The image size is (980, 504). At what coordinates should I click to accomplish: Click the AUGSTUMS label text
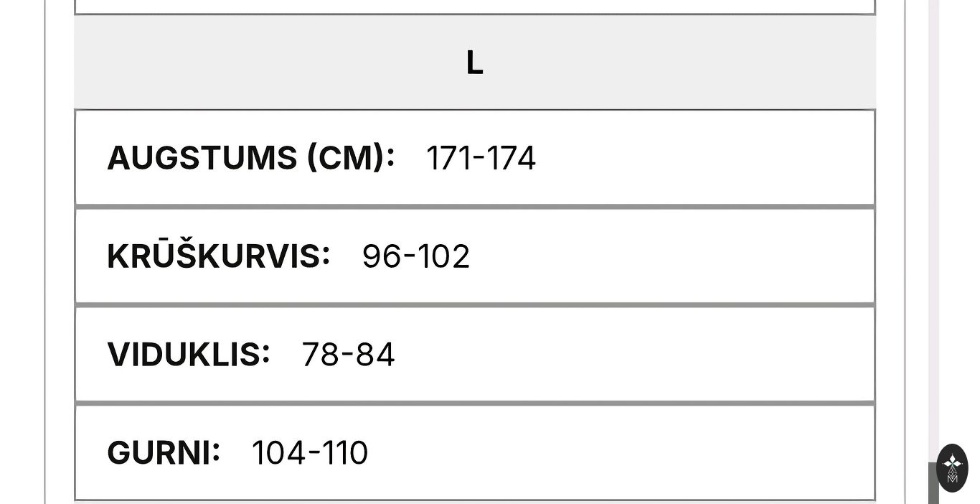coord(202,158)
